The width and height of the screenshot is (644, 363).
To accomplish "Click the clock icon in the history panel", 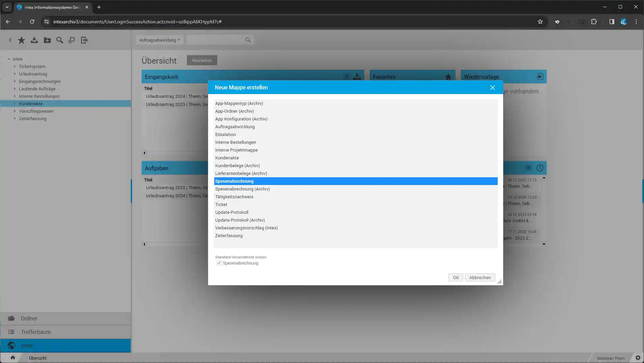I will tap(540, 168).
